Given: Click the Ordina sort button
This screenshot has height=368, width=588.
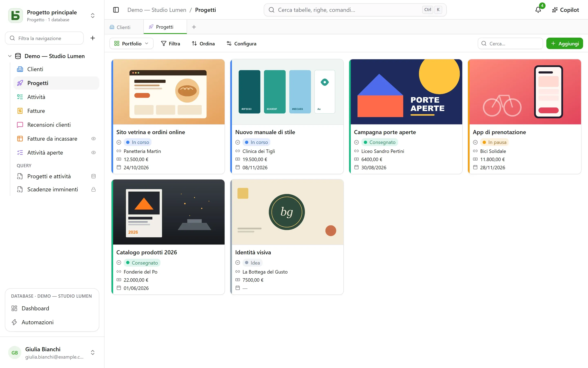Looking at the screenshot, I should tap(203, 43).
